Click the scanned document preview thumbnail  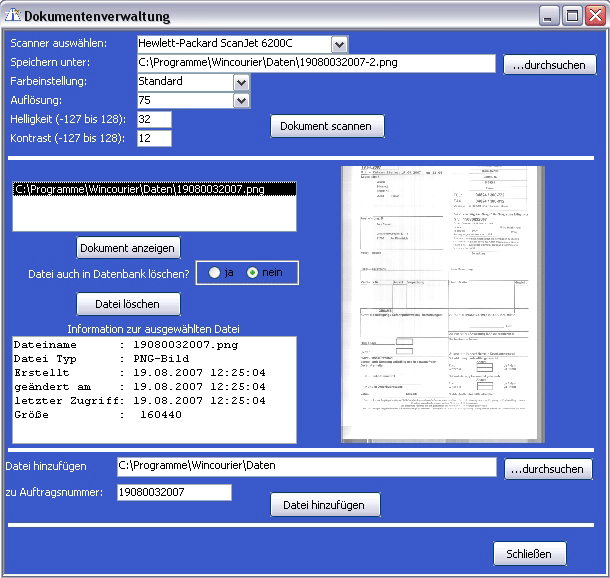pos(441,304)
